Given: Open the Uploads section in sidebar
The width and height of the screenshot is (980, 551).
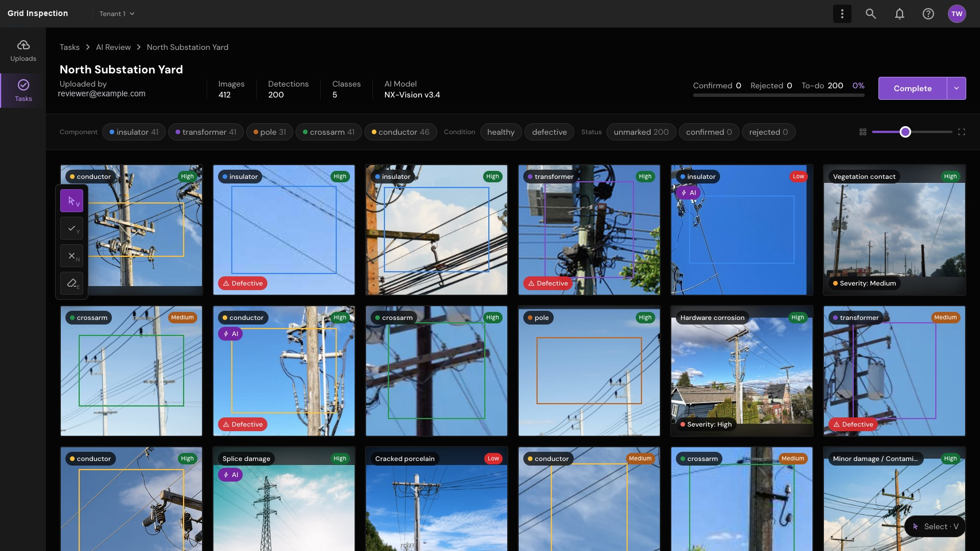Looking at the screenshot, I should point(23,50).
